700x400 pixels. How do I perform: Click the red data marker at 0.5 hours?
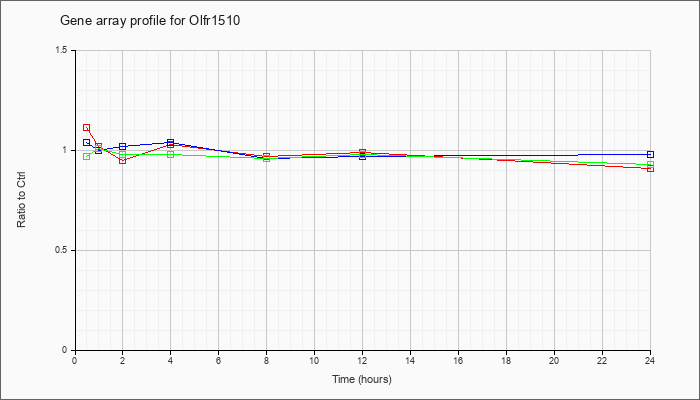tap(87, 128)
